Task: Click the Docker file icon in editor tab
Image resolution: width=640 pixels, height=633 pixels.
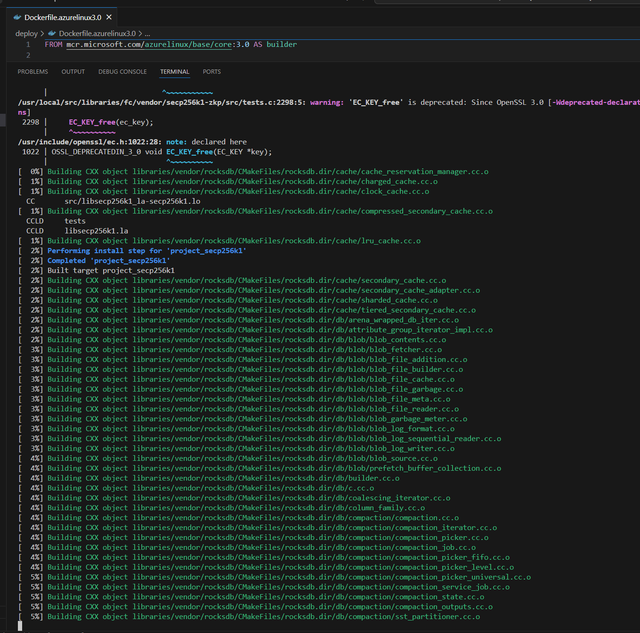Action: click(16, 18)
